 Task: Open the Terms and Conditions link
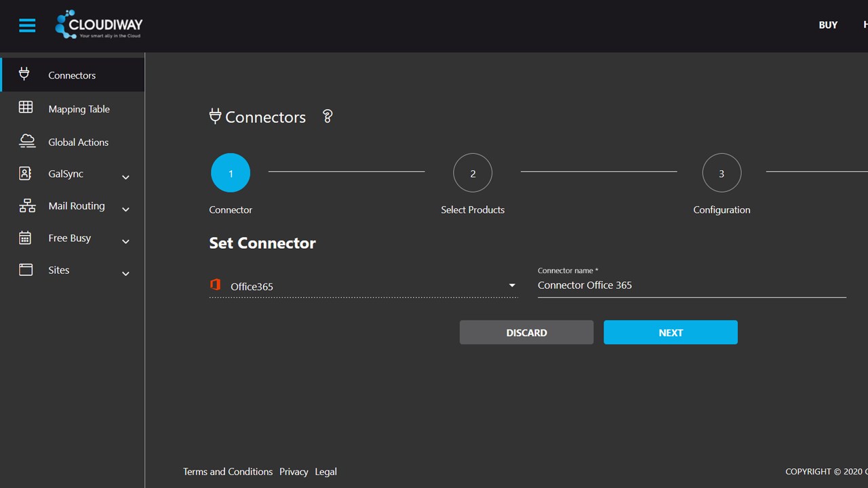[x=228, y=471]
